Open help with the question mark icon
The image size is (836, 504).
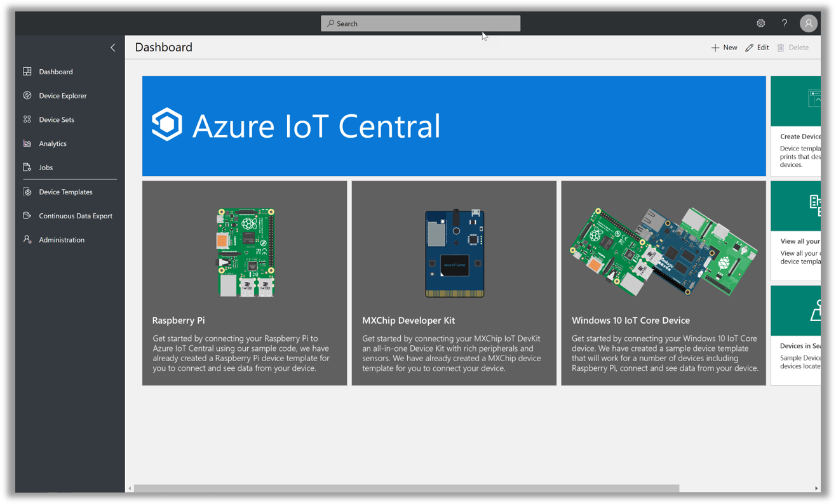(785, 23)
